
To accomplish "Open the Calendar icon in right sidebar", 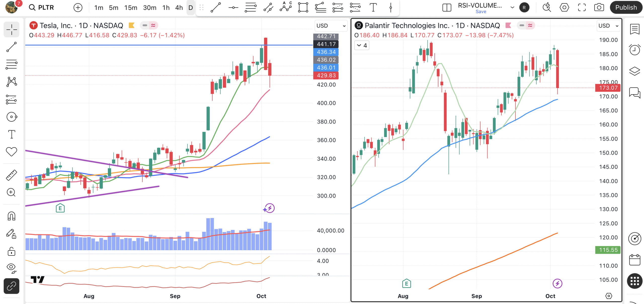I will (634, 260).
